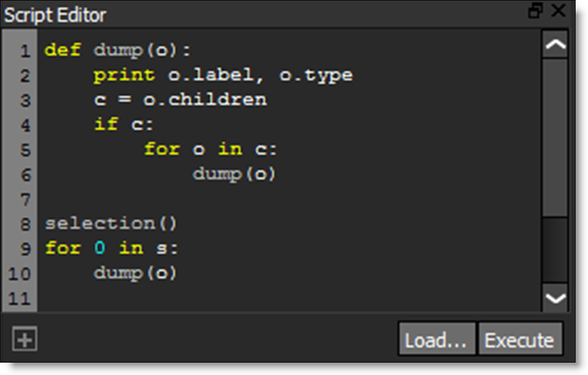
Task: Select line number 7 in the gutter
Action: (24, 199)
